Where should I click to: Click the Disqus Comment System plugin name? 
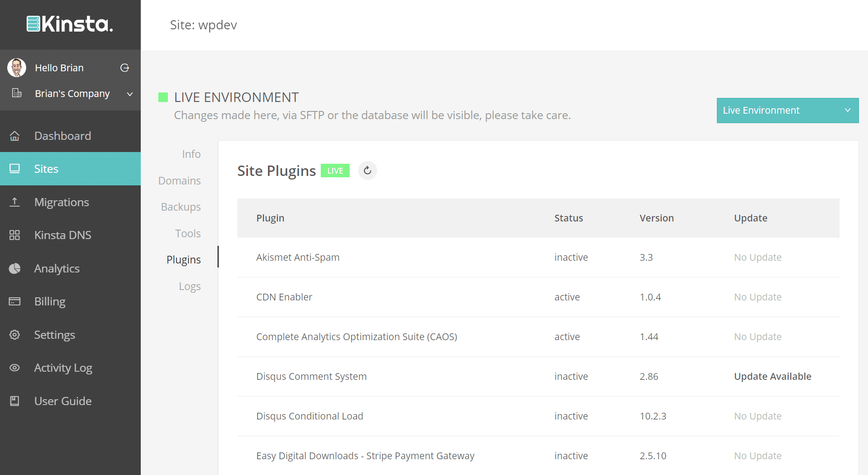click(311, 376)
